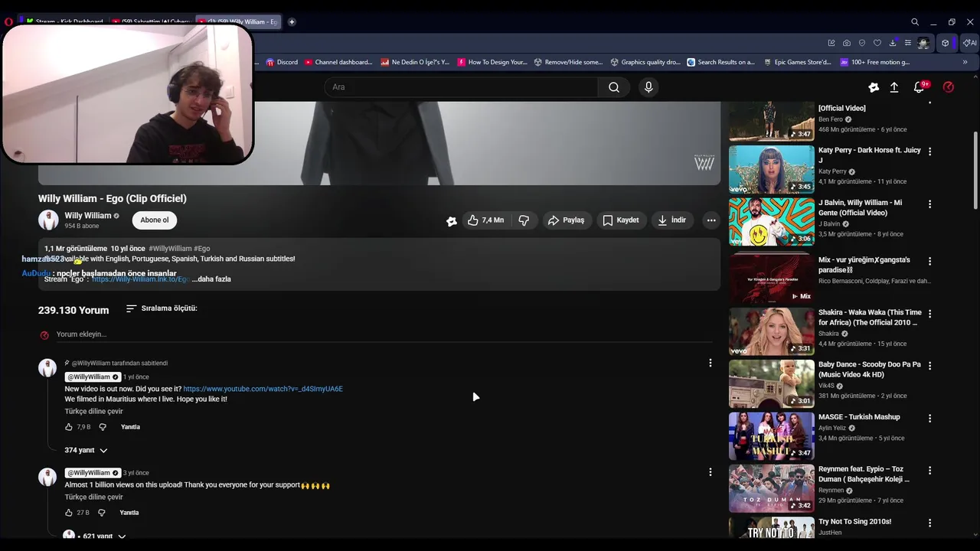Viewport: 980px width, 551px height.
Task: Open Willy William channel name
Action: tap(88, 216)
